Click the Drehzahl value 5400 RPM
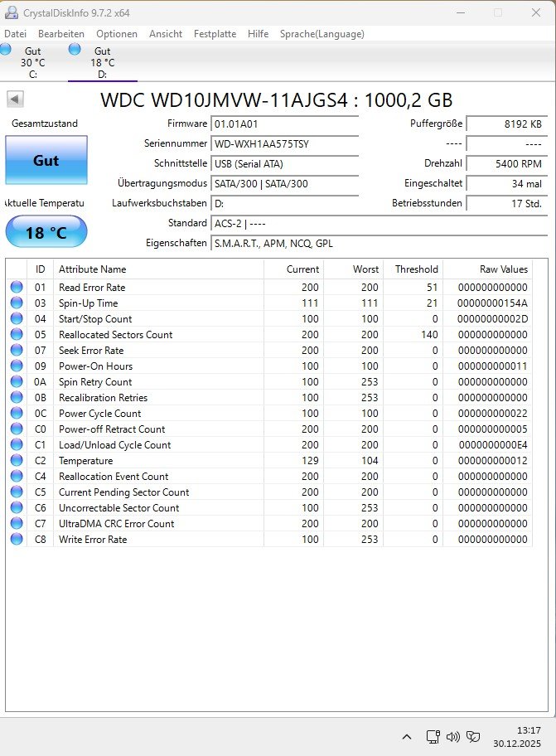The width and height of the screenshot is (556, 756). 506,163
